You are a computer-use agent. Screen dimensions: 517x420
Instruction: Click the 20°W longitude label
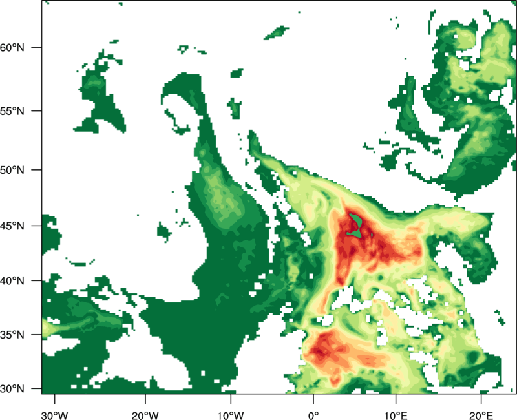tap(145, 415)
